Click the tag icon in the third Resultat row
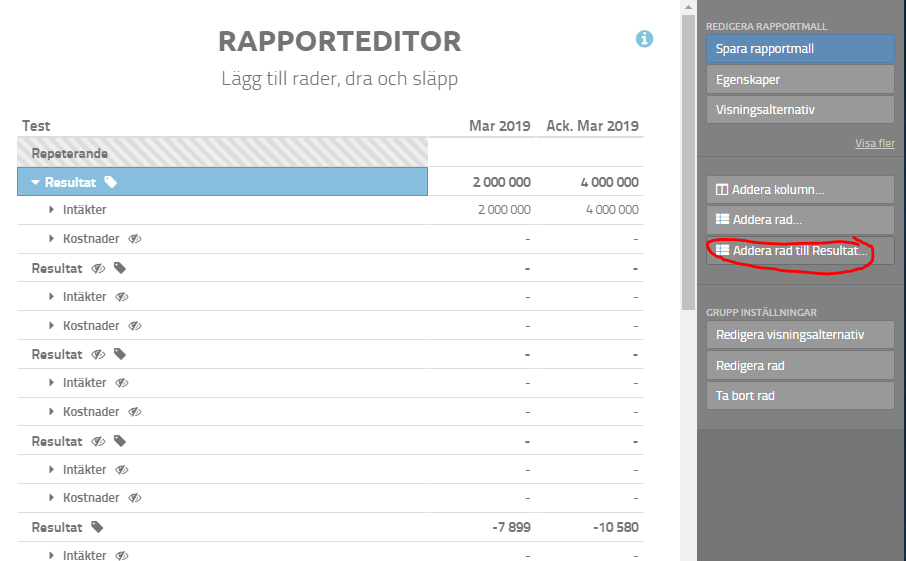Viewport: 906px width, 561px height. point(120,354)
